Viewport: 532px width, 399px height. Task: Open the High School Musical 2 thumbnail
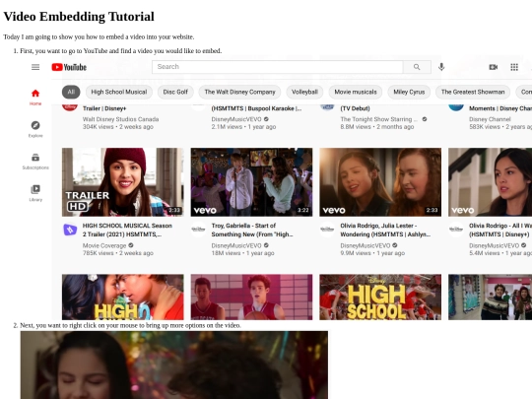click(x=123, y=297)
